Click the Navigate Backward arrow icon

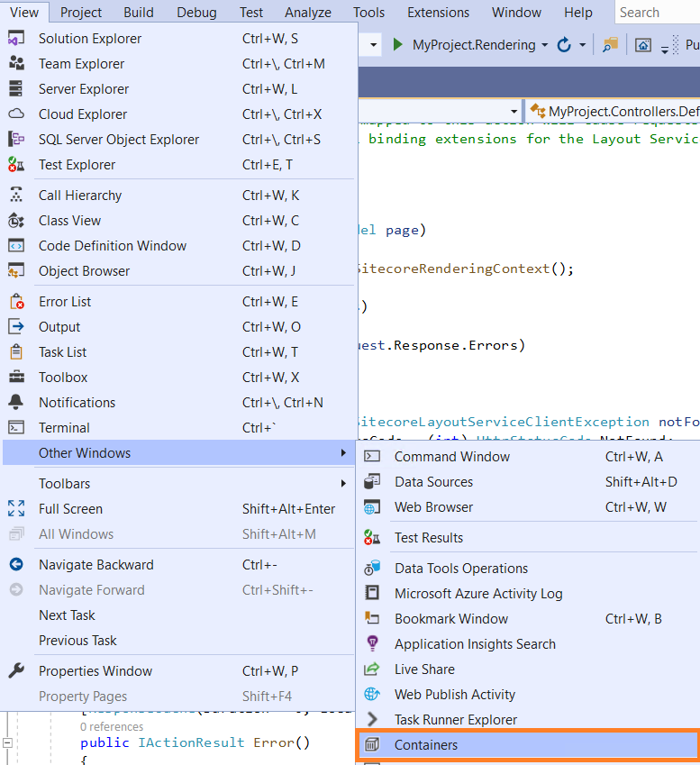click(x=16, y=564)
